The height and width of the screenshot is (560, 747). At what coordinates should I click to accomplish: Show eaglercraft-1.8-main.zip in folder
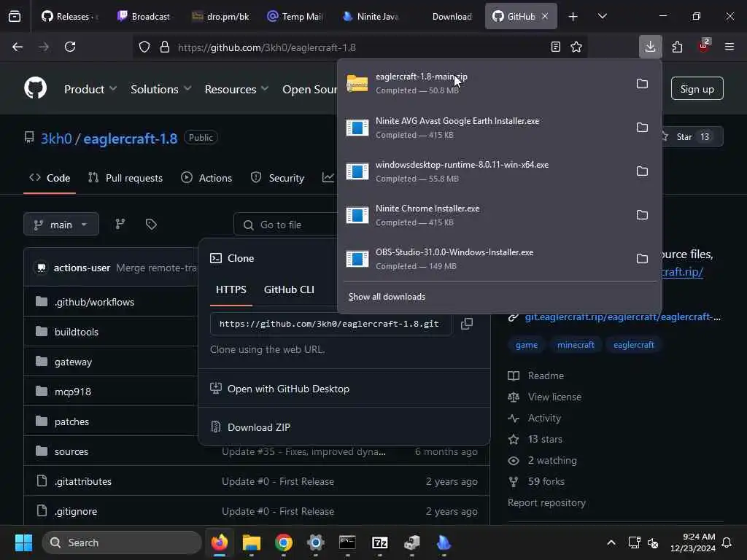tap(642, 83)
